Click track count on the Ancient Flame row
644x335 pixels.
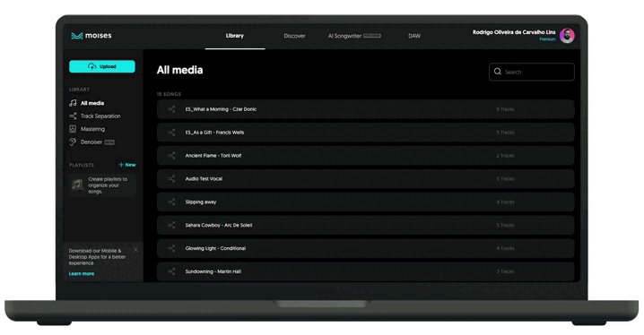tap(505, 156)
